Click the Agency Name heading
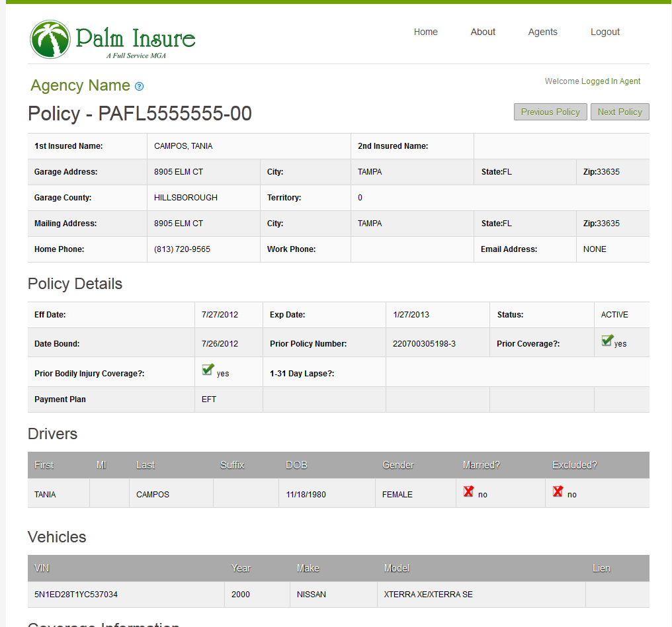 (x=80, y=85)
